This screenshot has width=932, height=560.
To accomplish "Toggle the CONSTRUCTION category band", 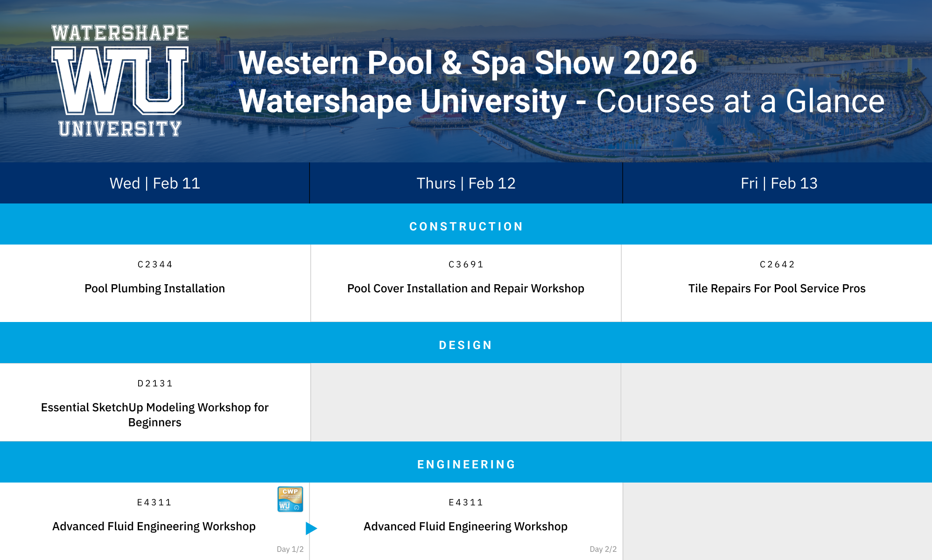I will tap(466, 226).
